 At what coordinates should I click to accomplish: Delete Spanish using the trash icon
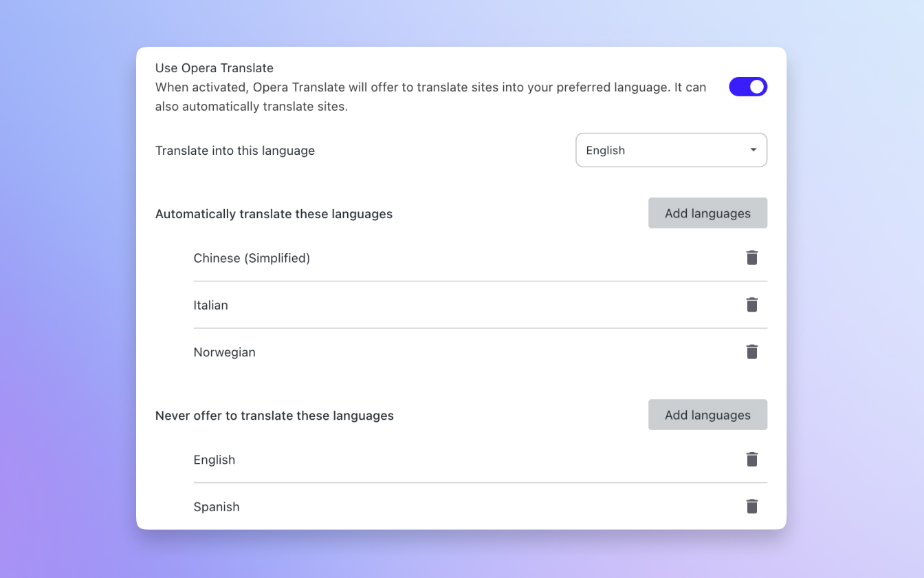point(751,506)
